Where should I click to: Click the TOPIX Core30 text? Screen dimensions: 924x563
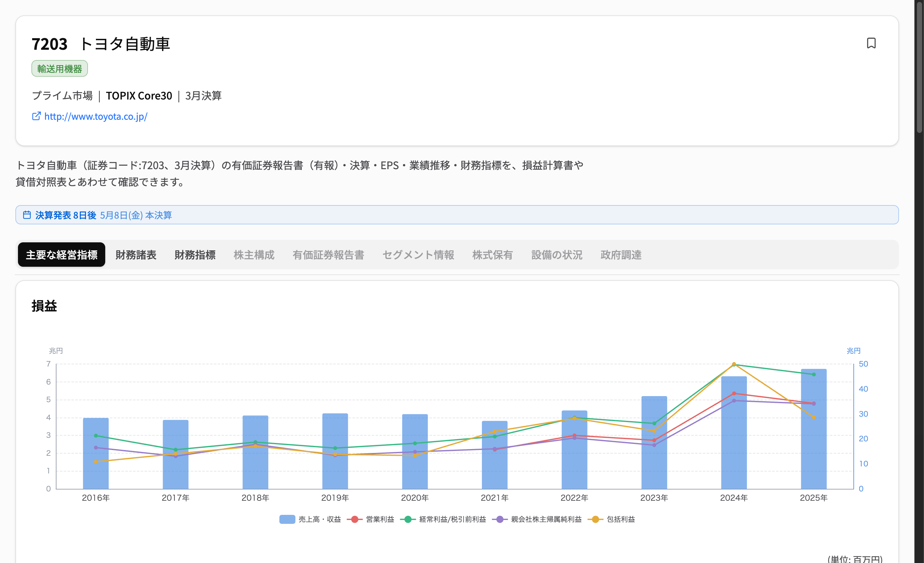coord(139,96)
